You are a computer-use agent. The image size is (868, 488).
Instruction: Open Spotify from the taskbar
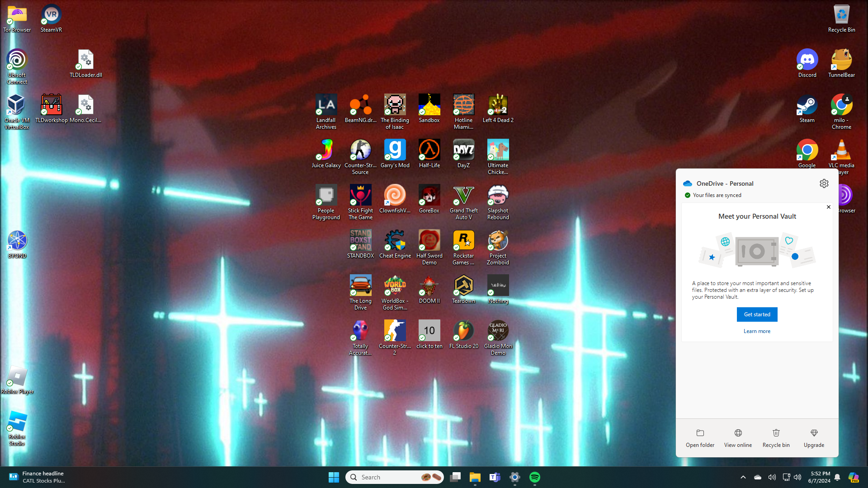[x=534, y=477]
